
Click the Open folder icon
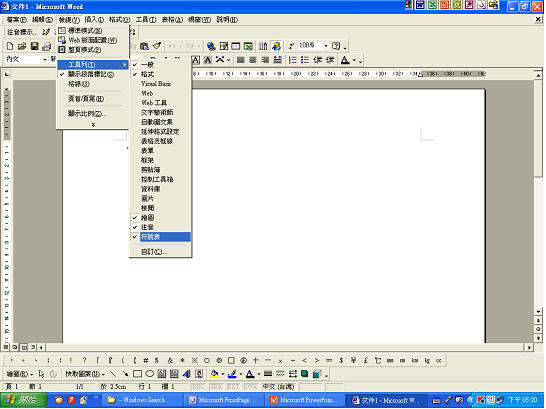(x=22, y=46)
